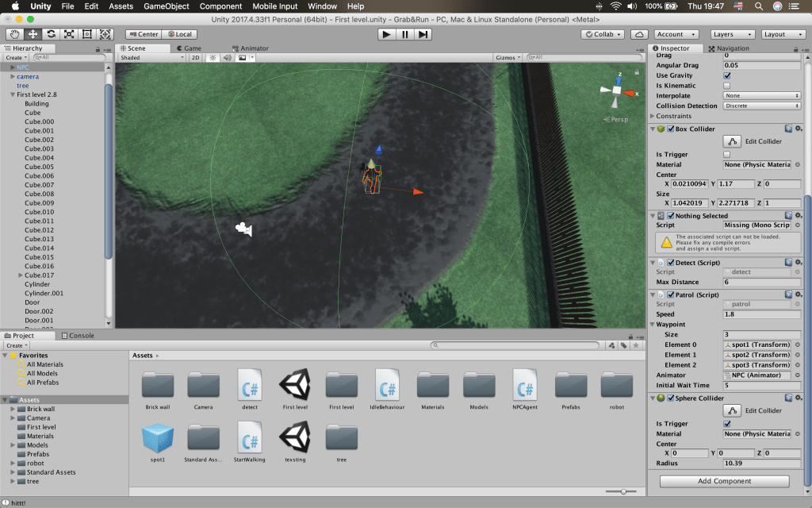Open the Layers dropdown

pos(732,34)
